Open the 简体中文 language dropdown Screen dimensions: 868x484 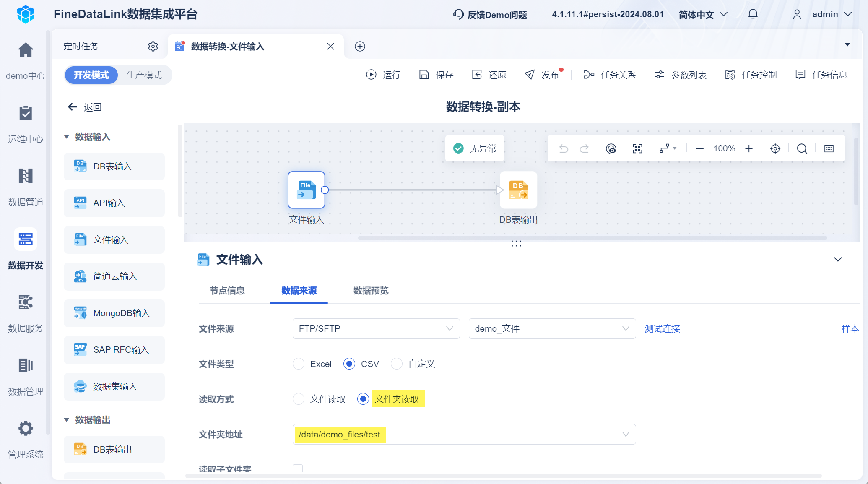703,15
